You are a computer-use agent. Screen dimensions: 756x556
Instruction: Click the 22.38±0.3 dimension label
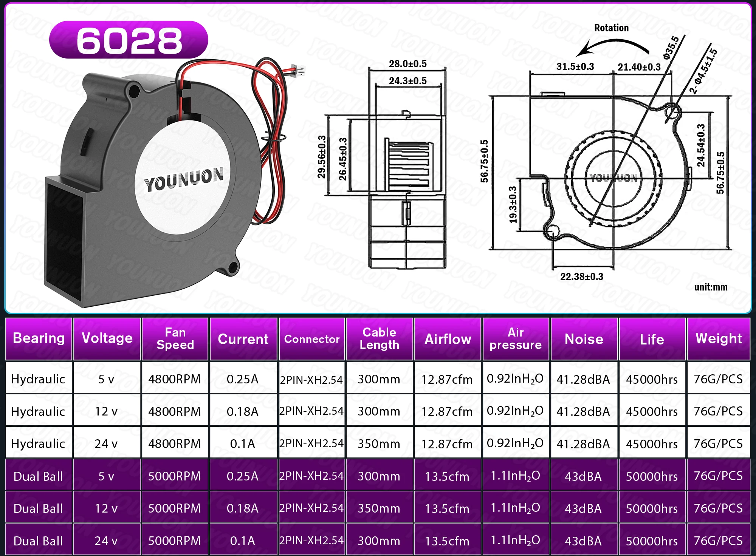point(581,276)
